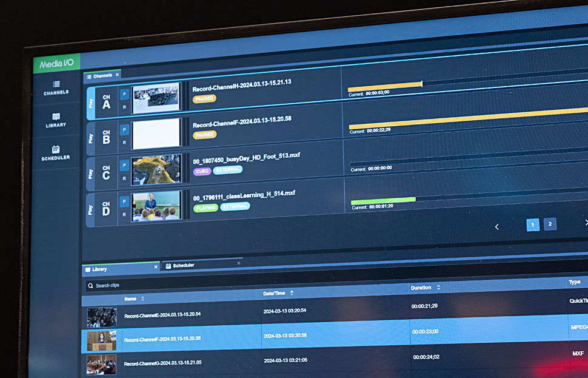The height and width of the screenshot is (378, 588).
Task: Toggle P mode on channel B
Action: click(124, 130)
